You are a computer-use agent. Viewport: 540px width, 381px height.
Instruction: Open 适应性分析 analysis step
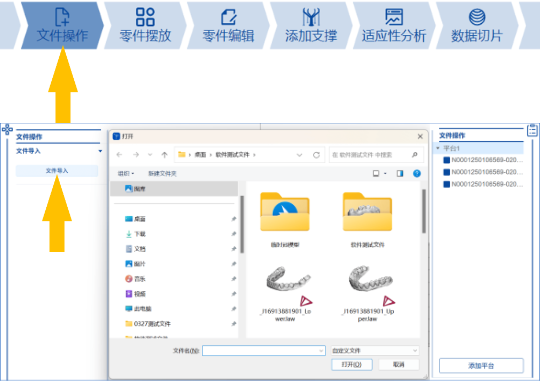394,25
